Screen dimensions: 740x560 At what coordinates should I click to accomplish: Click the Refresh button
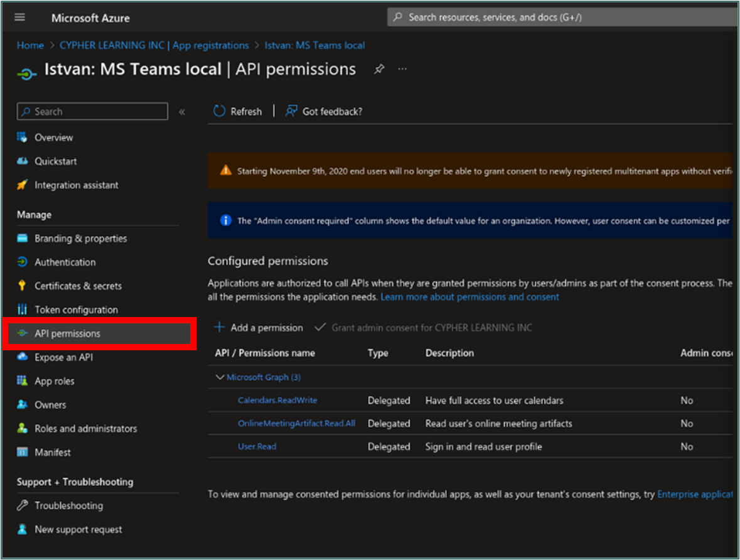(x=237, y=111)
